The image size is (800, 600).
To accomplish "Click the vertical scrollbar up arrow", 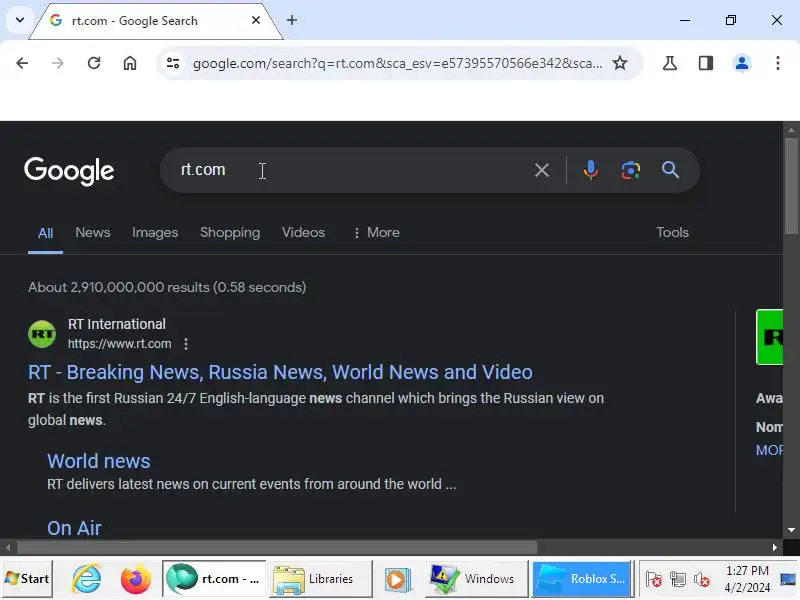I will (791, 130).
